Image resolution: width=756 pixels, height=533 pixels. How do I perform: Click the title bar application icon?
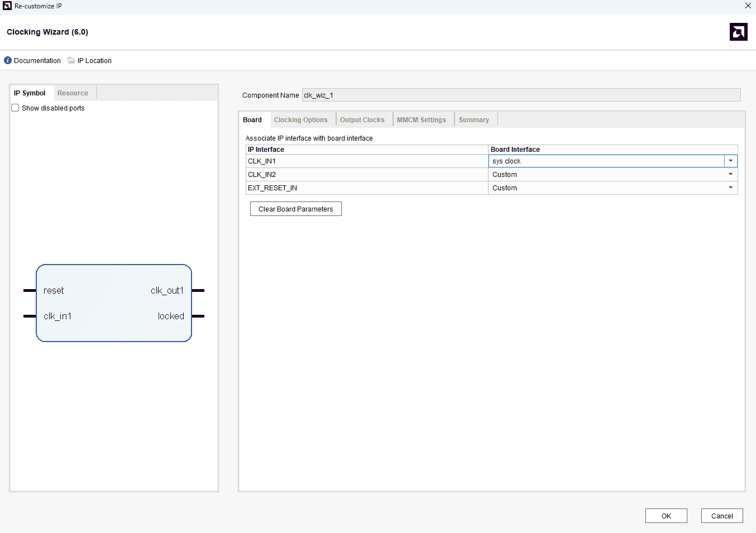pyautogui.click(x=7, y=6)
